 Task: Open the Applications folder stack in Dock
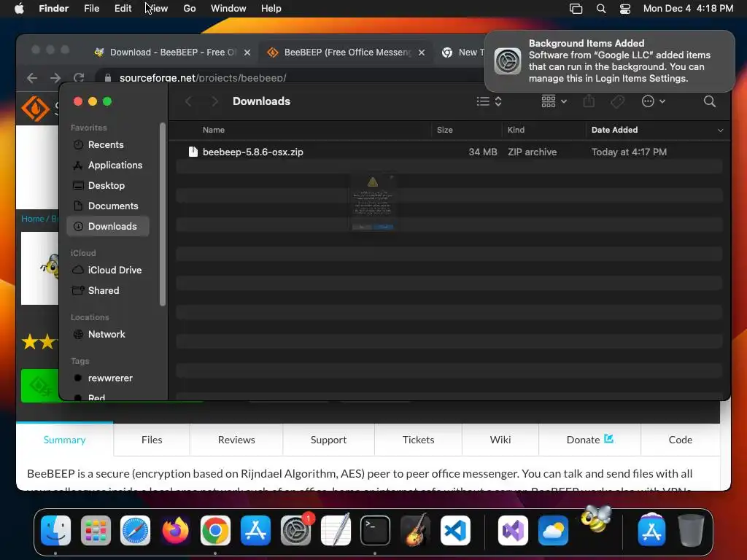click(x=651, y=530)
